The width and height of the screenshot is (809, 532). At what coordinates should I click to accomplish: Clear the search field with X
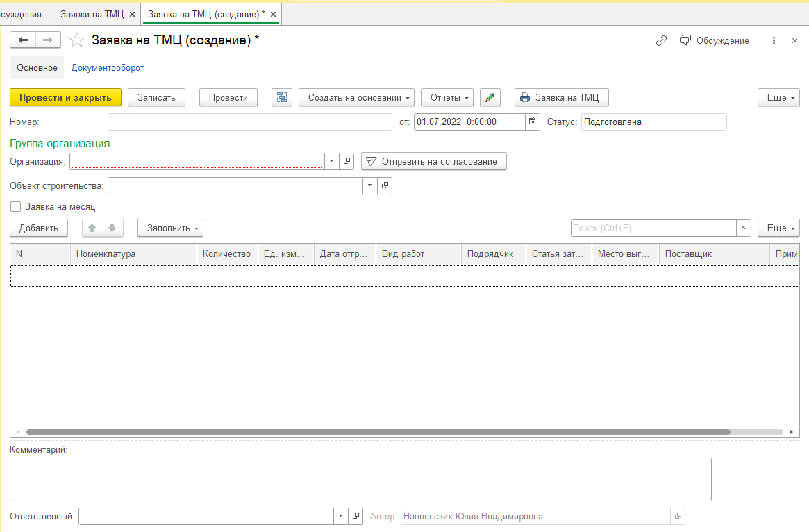click(744, 228)
